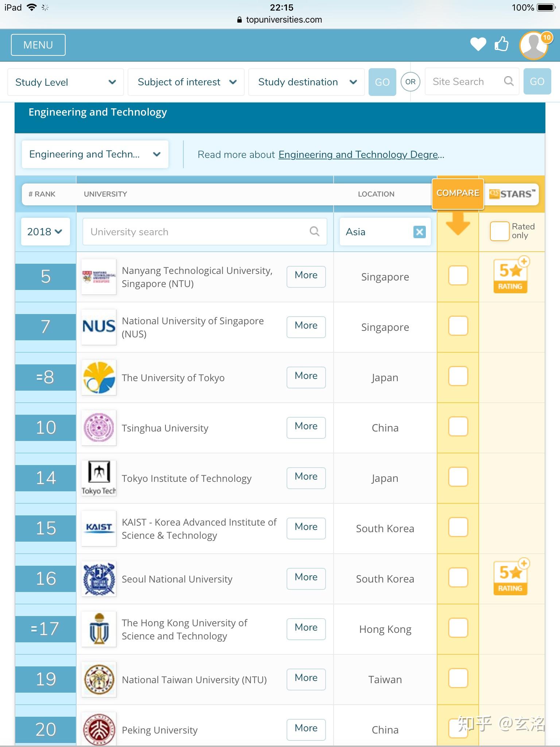Click More for The University of Tokyo
Screen dimensions: 560x747
(x=306, y=378)
